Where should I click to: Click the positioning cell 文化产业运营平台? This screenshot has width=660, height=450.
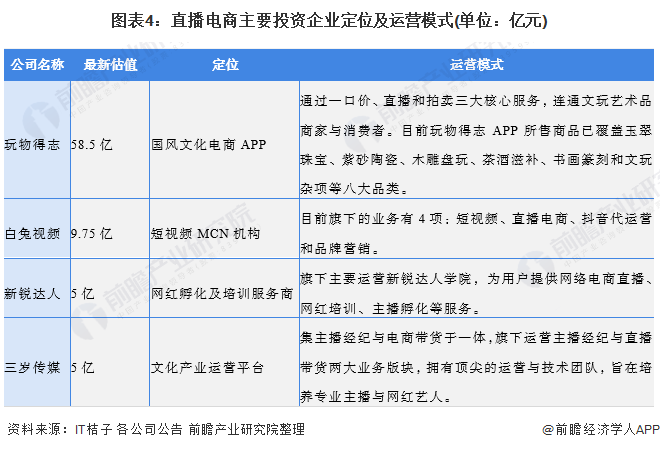(207, 367)
